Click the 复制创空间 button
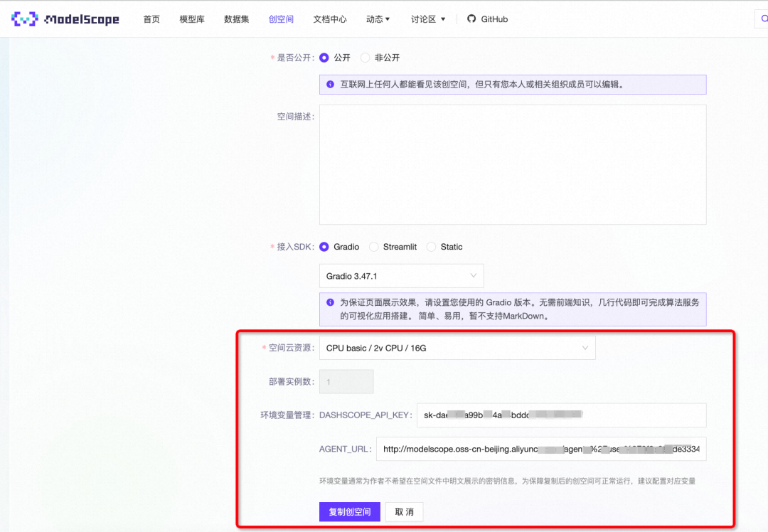 point(349,511)
